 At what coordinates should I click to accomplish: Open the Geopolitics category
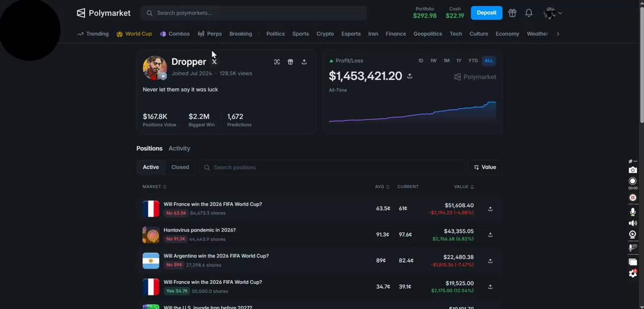pos(428,34)
